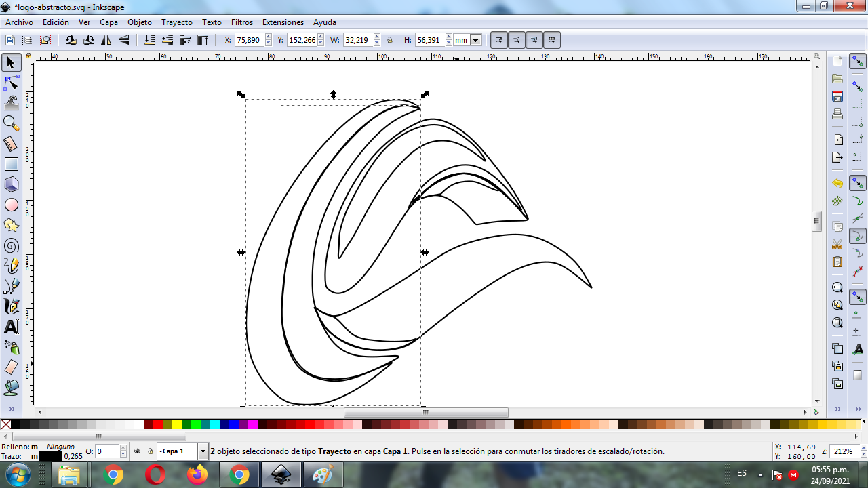This screenshot has width=868, height=488.
Task: Click the zoom percentage spinner arrows
Action: (x=862, y=451)
